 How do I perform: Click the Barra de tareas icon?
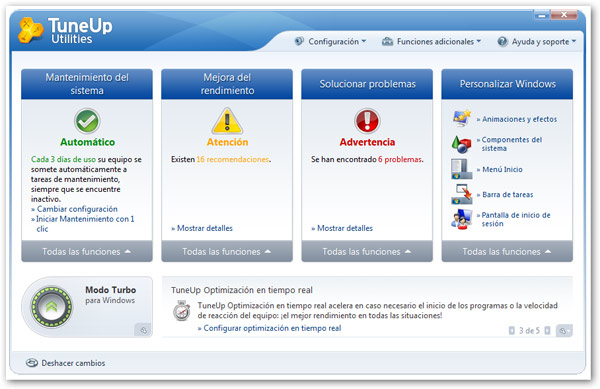pyautogui.click(x=461, y=194)
